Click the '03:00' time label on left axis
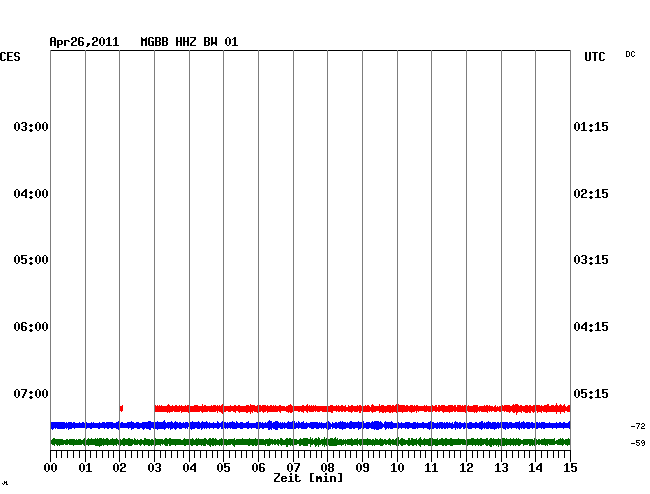 tap(31, 126)
